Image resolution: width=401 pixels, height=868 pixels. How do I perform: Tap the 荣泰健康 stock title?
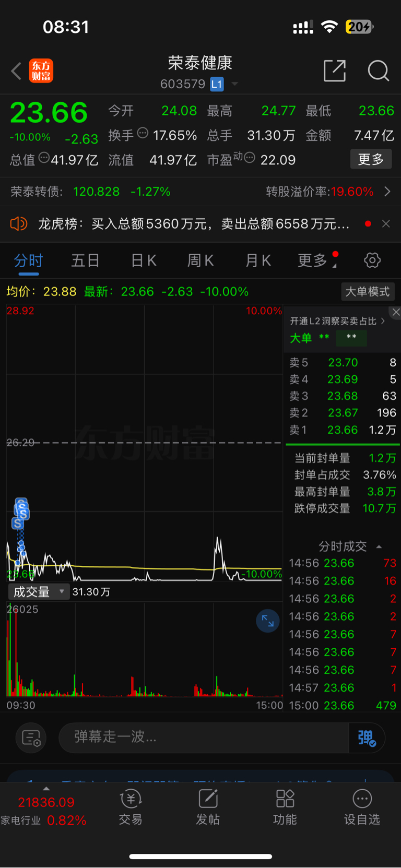(200, 63)
